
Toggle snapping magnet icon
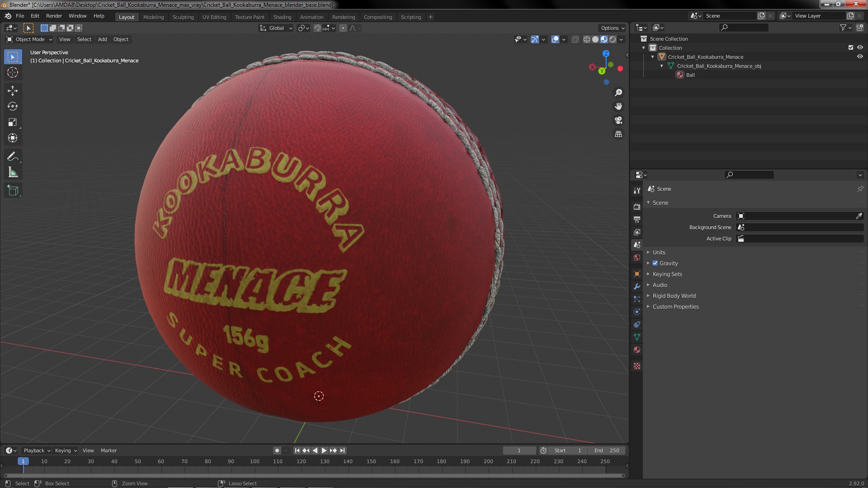click(x=317, y=28)
